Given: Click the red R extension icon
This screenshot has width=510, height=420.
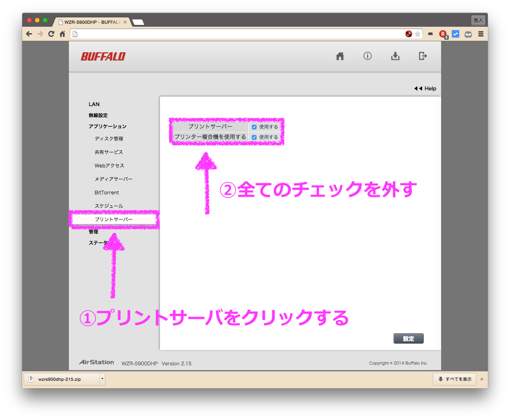Looking at the screenshot, I should pyautogui.click(x=443, y=34).
